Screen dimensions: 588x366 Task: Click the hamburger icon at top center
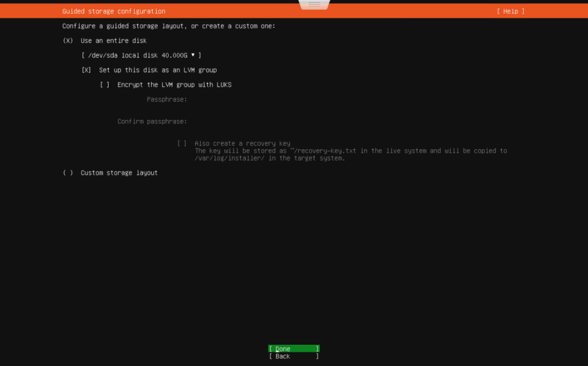click(314, 5)
